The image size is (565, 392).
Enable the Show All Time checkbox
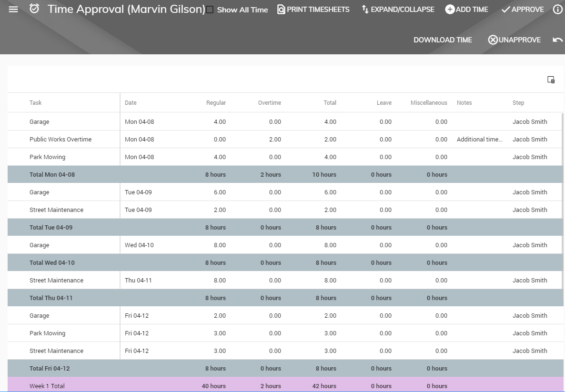[210, 10]
